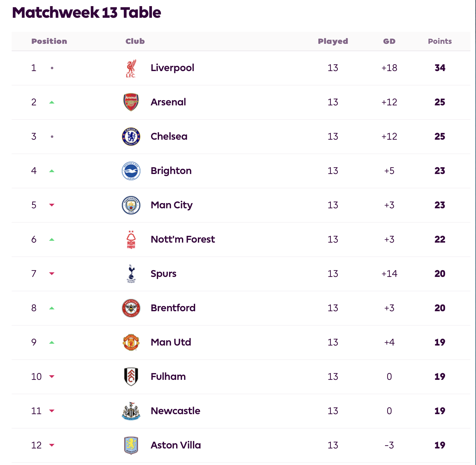Viewport: 476px width, 465px height.
Task: Click Man City's red down arrow indicator
Action: pyautogui.click(x=52, y=205)
